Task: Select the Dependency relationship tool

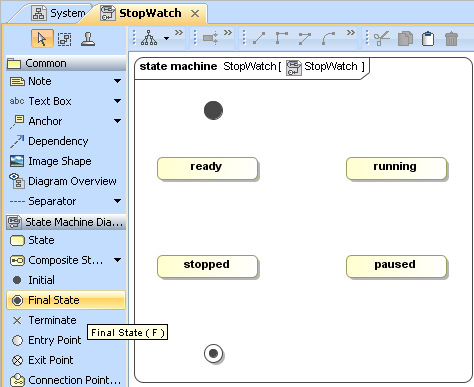Action: 49,141
